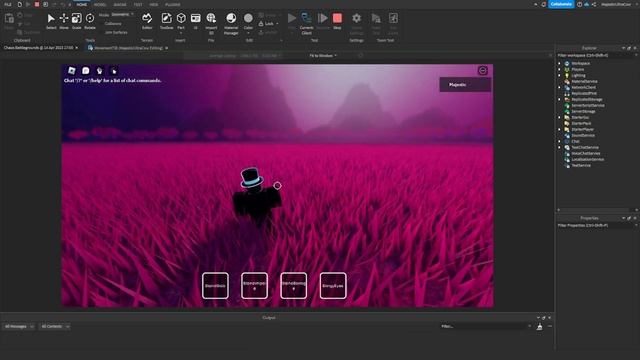Click the options circle icon at viewport top-right
The image size is (640, 360).
click(482, 71)
